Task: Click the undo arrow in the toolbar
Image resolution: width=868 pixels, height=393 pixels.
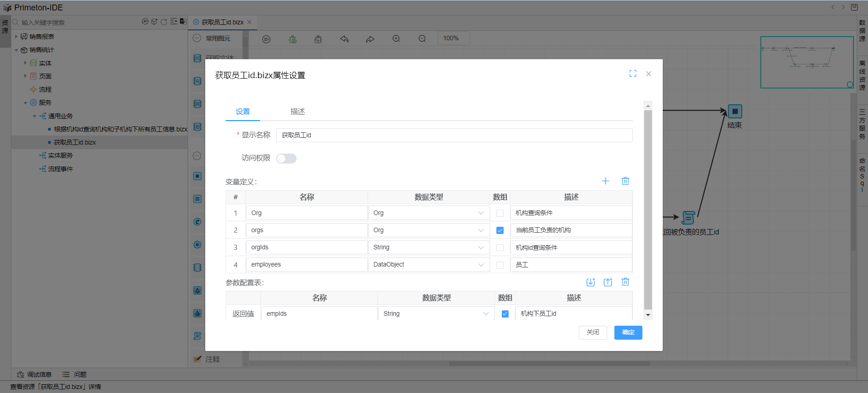Action: tap(344, 39)
